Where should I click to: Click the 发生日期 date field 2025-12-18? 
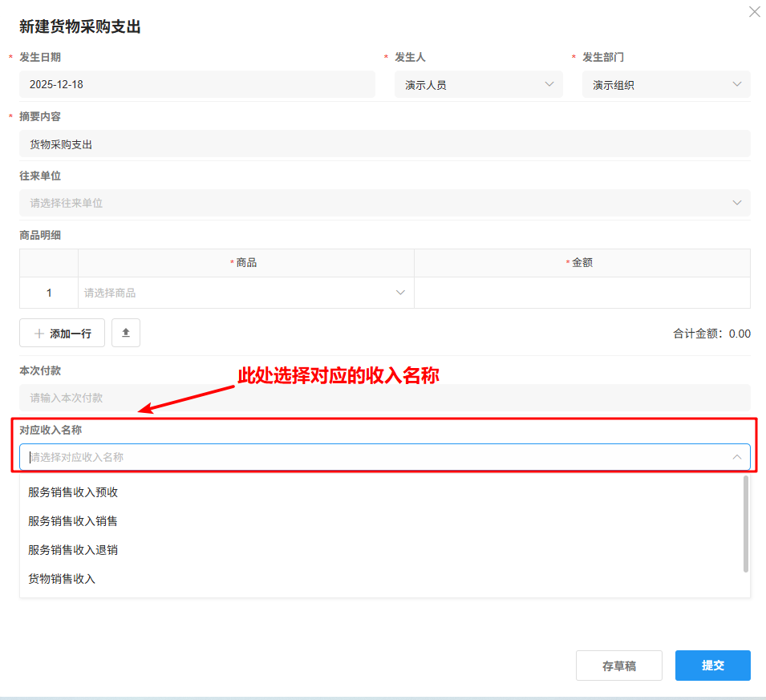tap(197, 83)
